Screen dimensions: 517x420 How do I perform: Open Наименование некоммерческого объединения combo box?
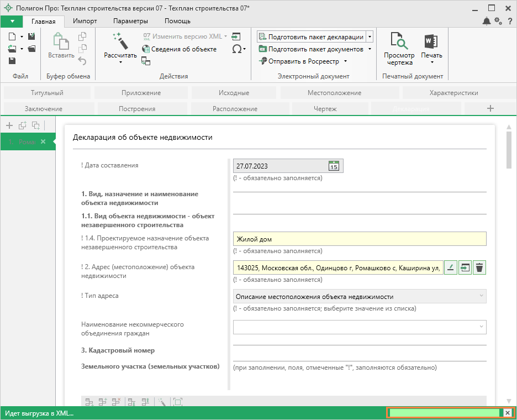pyautogui.click(x=360, y=327)
